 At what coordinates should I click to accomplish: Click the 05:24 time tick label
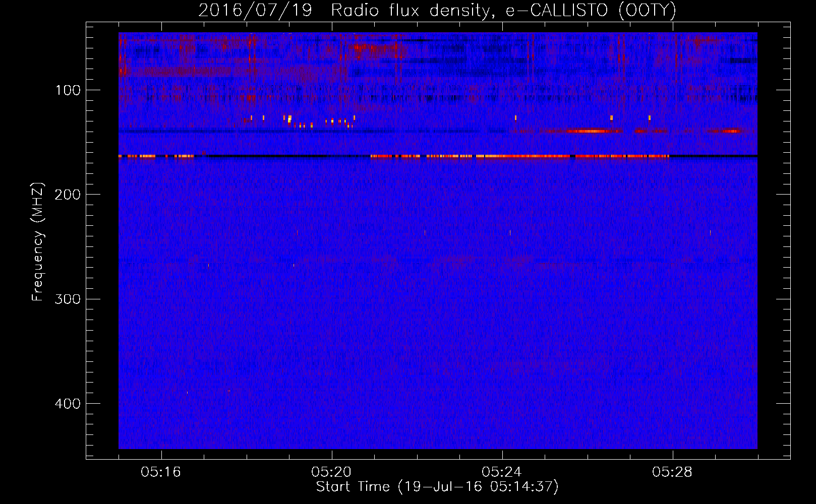[502, 472]
